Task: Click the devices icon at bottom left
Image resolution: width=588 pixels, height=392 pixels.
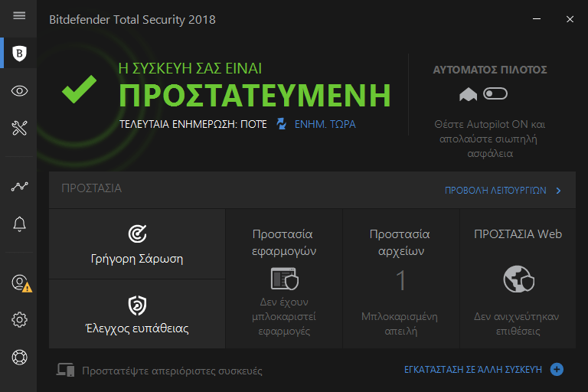Action: click(66, 370)
